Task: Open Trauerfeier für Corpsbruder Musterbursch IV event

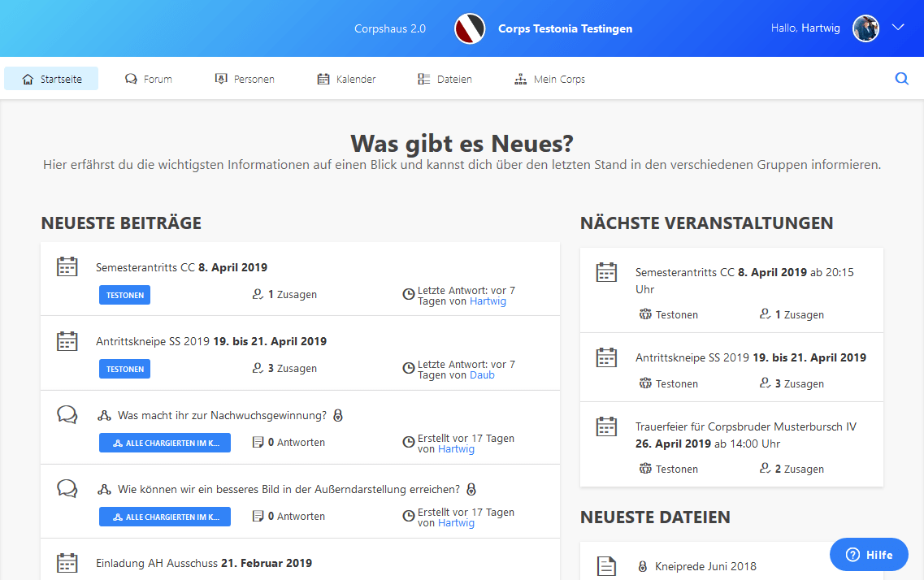Action: pos(746,435)
